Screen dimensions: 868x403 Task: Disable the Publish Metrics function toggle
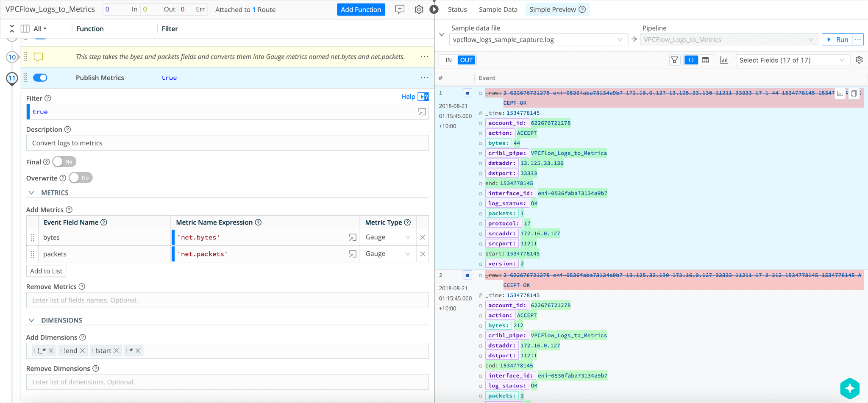pyautogui.click(x=40, y=78)
